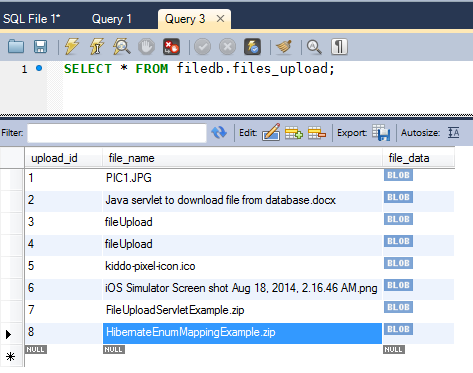The width and height of the screenshot is (473, 373).
Task: Open BLOB for iOS Simulator png row
Action: pos(398,285)
